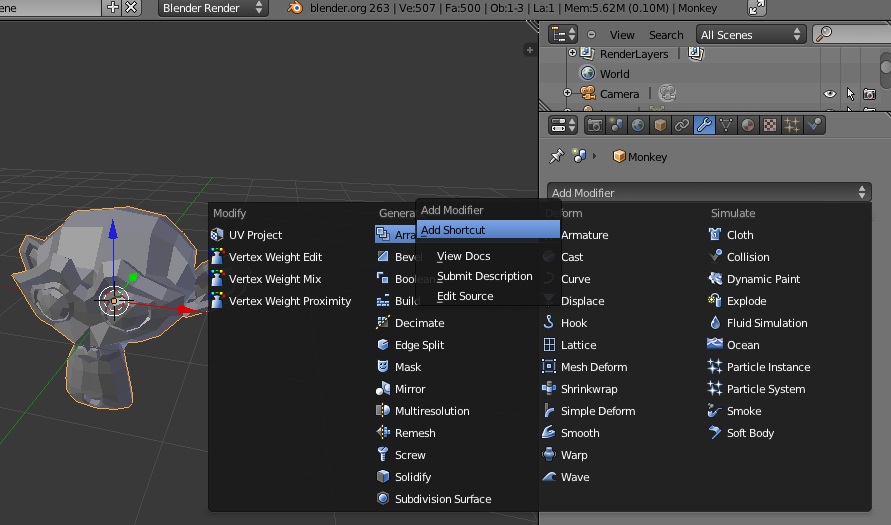This screenshot has width=891, height=525.
Task: Open the All Scenes display dropdown
Action: (x=751, y=35)
